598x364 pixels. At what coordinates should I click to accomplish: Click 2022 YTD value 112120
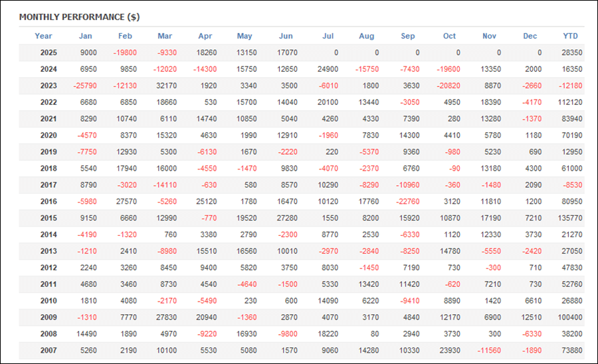pyautogui.click(x=570, y=102)
